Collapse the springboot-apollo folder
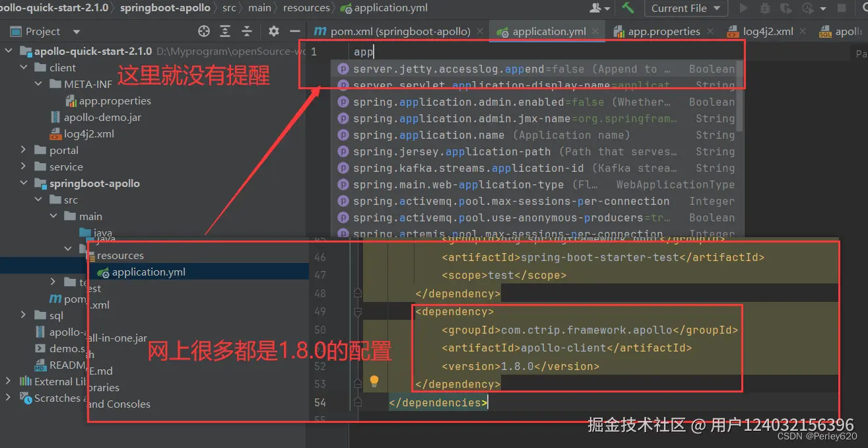868x448 pixels. (22, 183)
